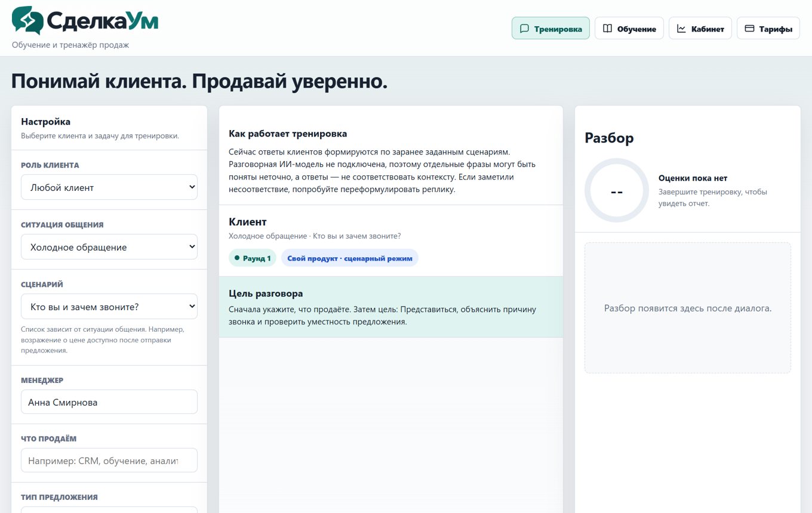
Task: Click the Разбор появится здесь placeholder box
Action: point(688,308)
